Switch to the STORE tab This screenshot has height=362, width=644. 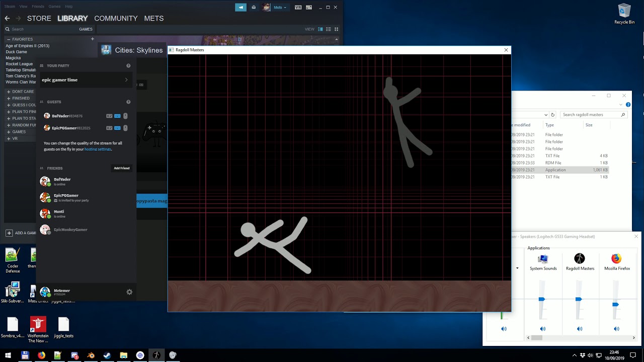[x=39, y=18]
